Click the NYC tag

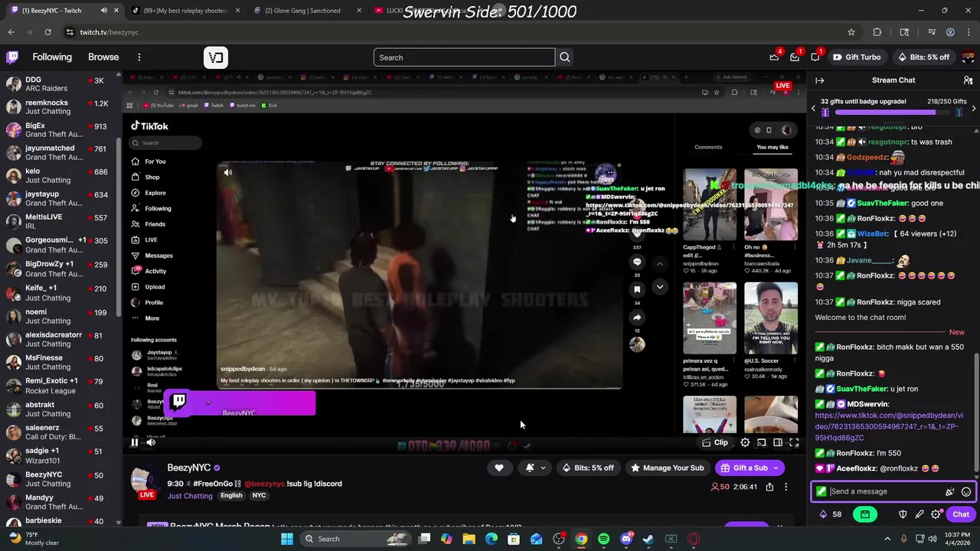coord(259,496)
